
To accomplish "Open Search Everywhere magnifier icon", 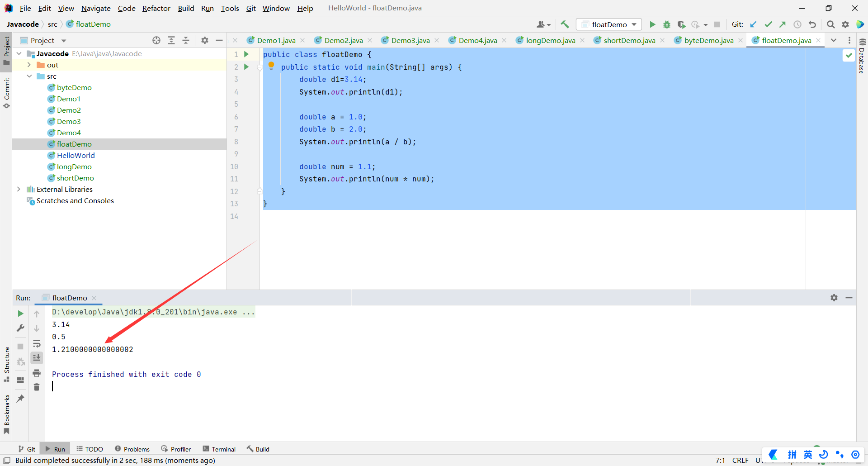I will tap(831, 24).
